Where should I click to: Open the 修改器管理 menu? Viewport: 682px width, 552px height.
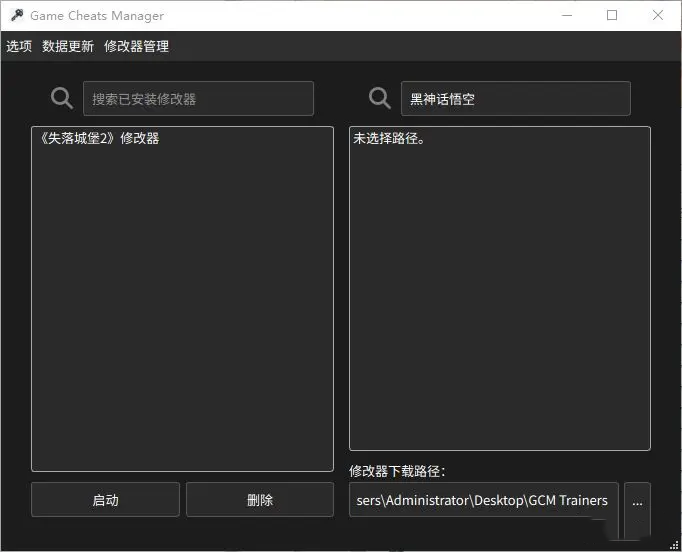tap(136, 46)
